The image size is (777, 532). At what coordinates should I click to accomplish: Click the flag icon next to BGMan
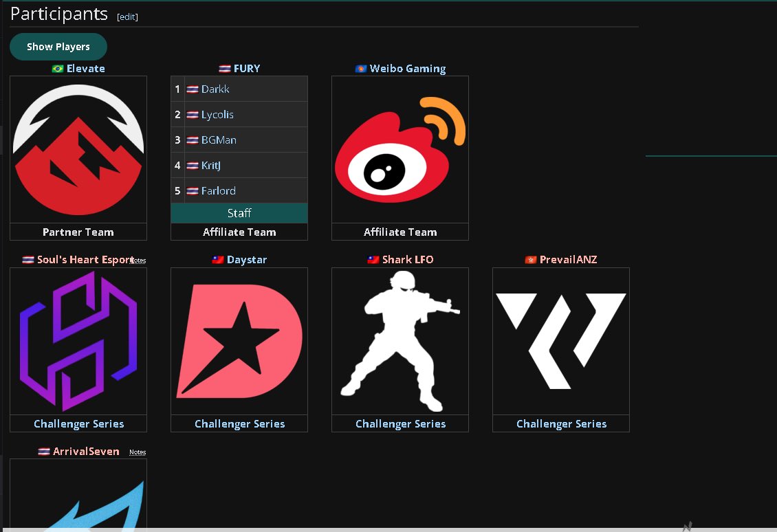(193, 140)
